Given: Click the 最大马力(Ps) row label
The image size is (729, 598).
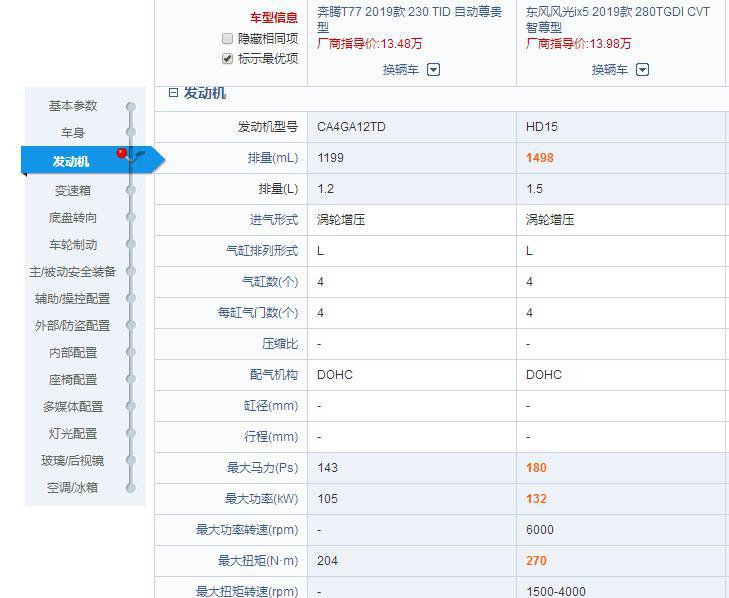Looking at the screenshot, I should click(x=262, y=467).
